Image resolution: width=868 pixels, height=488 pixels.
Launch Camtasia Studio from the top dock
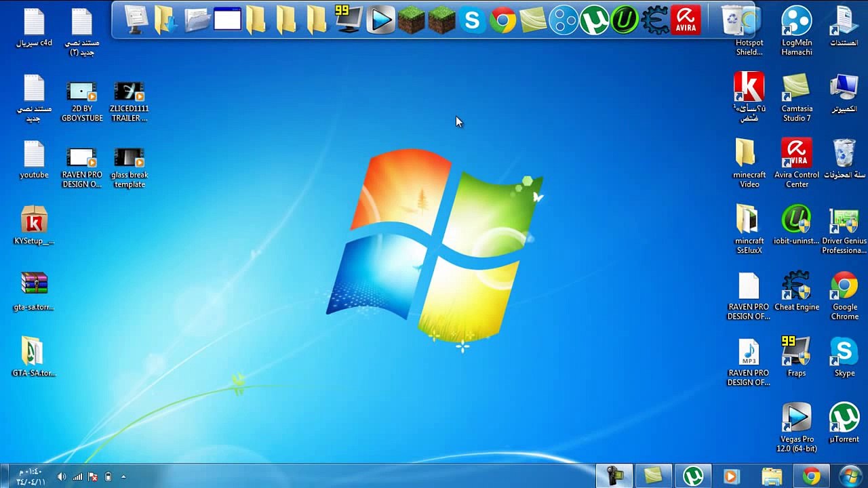click(533, 20)
